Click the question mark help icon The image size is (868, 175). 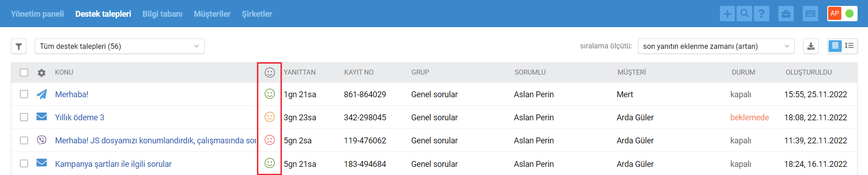click(762, 14)
